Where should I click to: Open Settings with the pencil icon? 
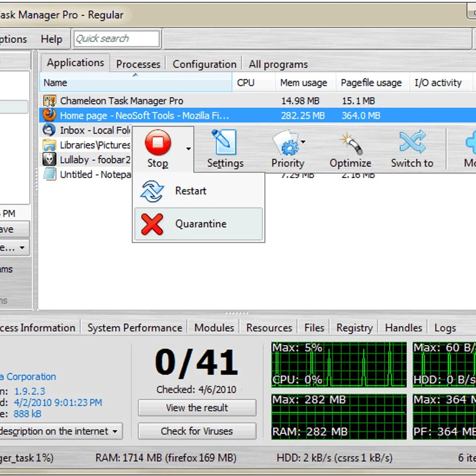(225, 149)
